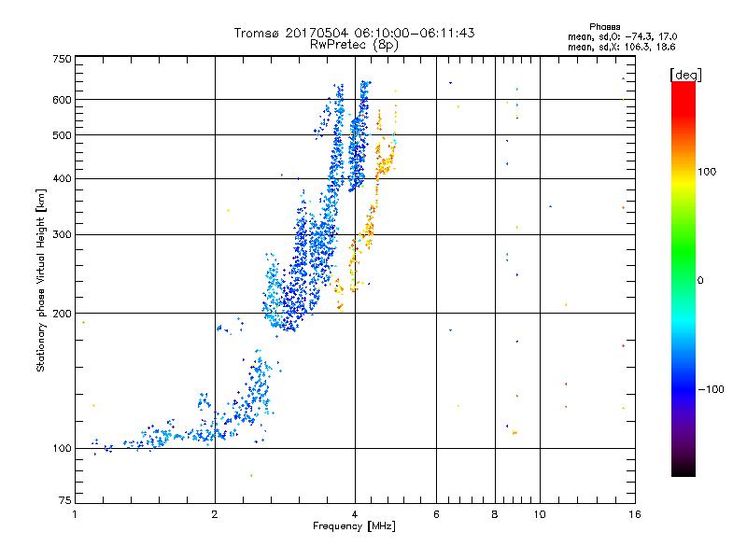The height and width of the screenshot is (560, 747).
Task: Click the '400' height axis tick label
Action: tap(63, 179)
